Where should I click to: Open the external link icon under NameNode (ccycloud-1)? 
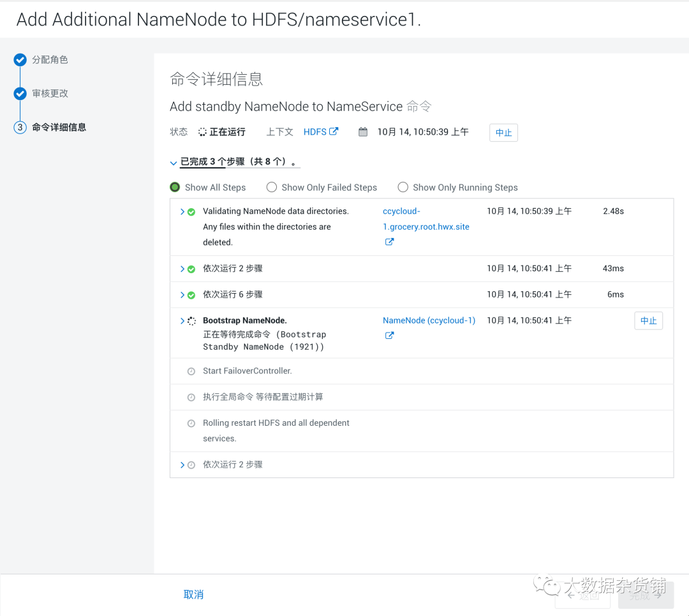pos(389,336)
